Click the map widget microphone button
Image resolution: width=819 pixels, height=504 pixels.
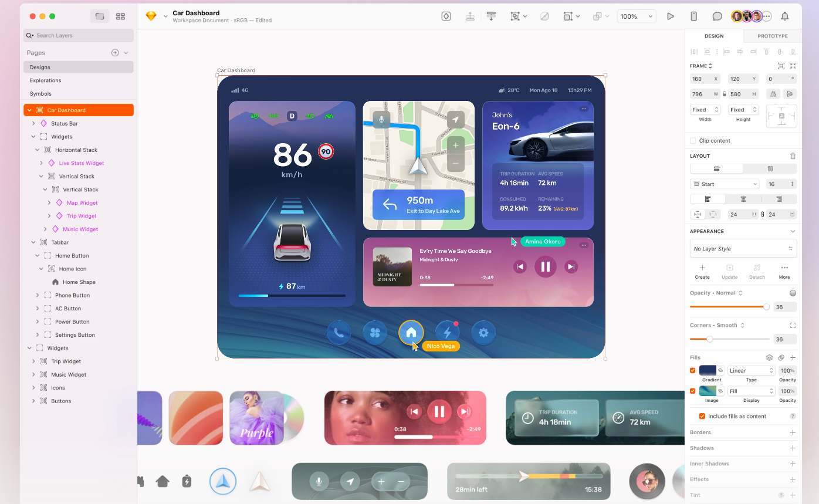coord(381,120)
